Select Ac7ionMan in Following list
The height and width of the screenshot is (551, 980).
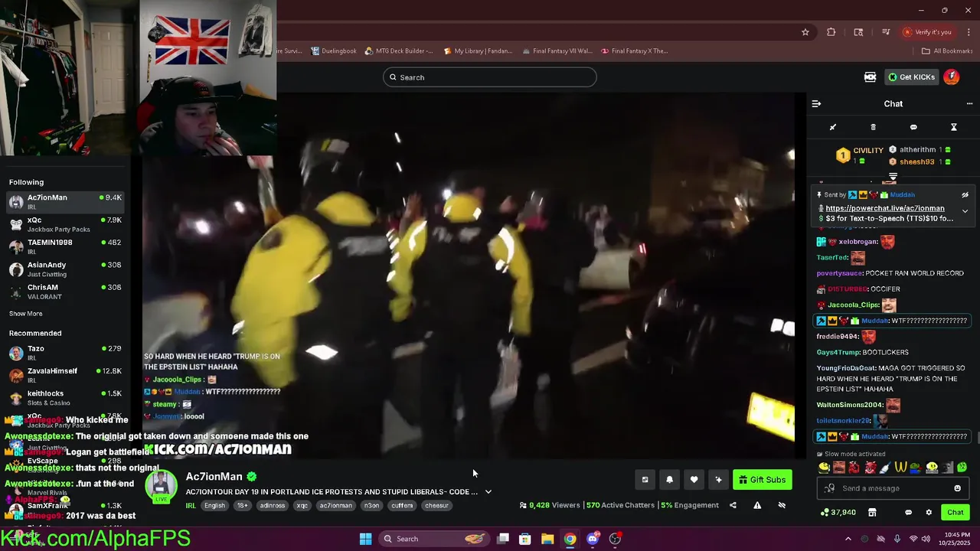click(x=65, y=202)
